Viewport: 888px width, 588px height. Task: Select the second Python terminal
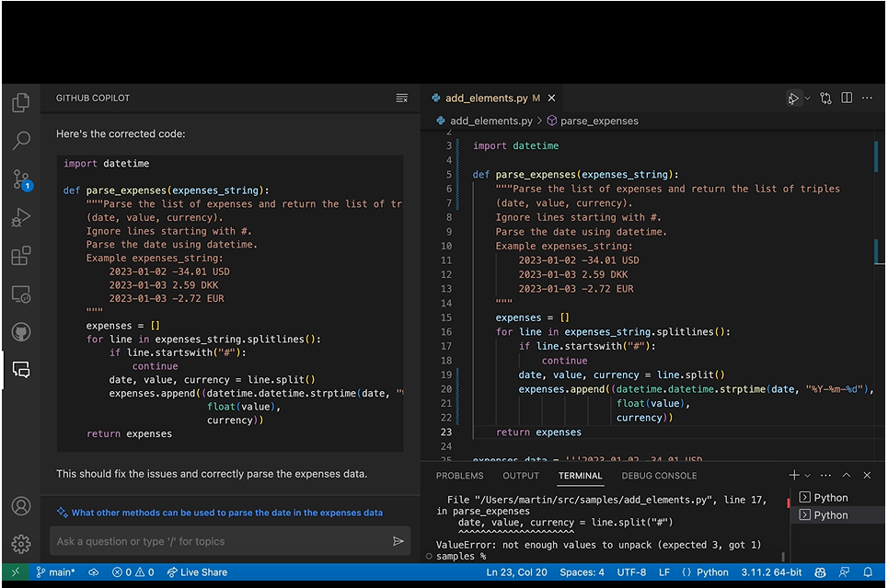pyautogui.click(x=838, y=515)
